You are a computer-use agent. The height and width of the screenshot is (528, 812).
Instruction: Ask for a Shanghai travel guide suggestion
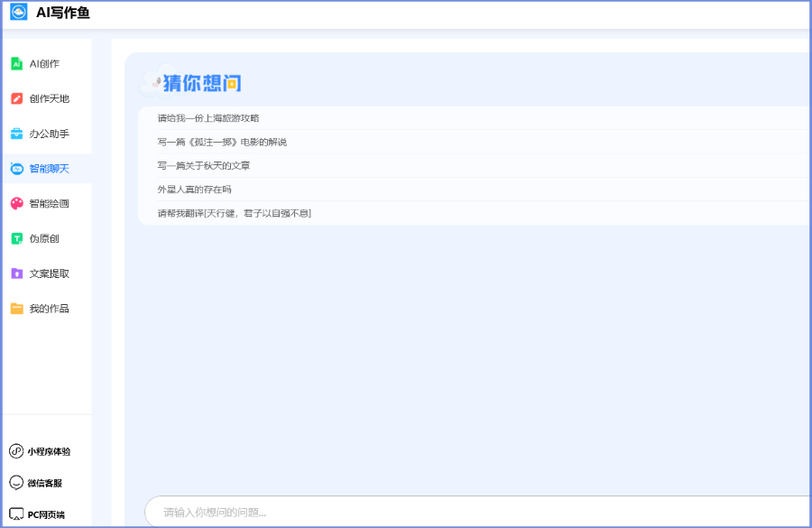click(x=209, y=117)
